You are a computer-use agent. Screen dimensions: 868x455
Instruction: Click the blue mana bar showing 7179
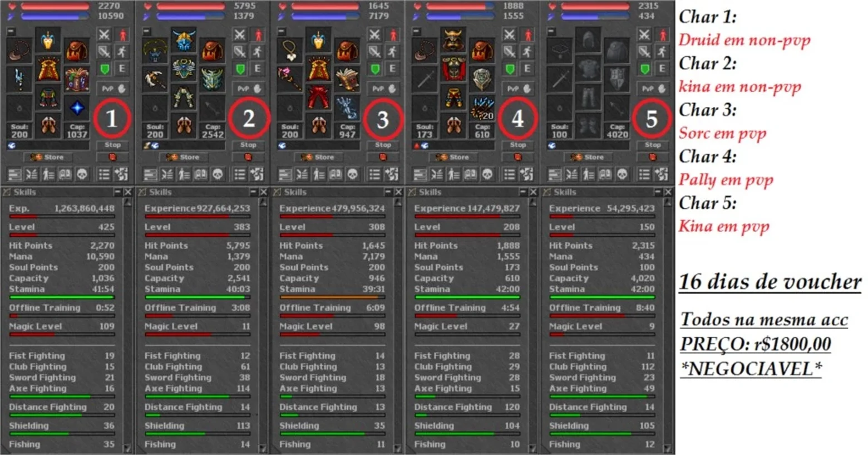point(325,17)
